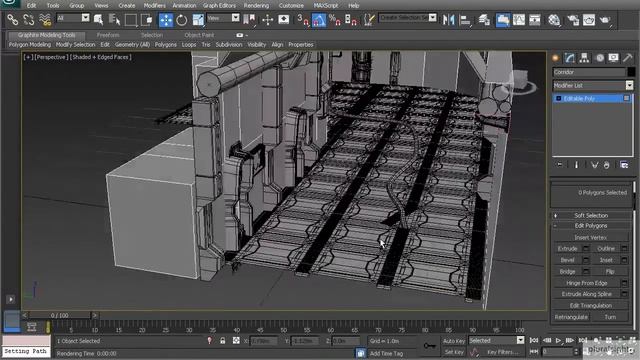
Task: Click the Mirror tool
Action: (449, 20)
